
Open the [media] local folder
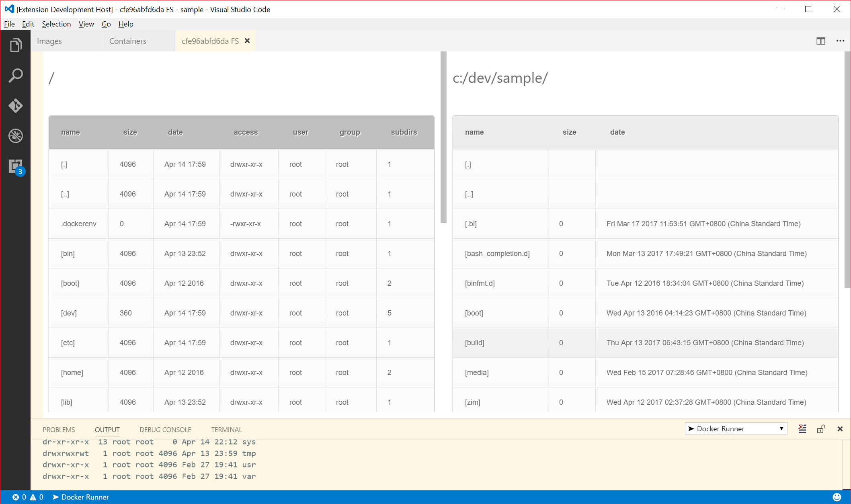pyautogui.click(x=477, y=373)
